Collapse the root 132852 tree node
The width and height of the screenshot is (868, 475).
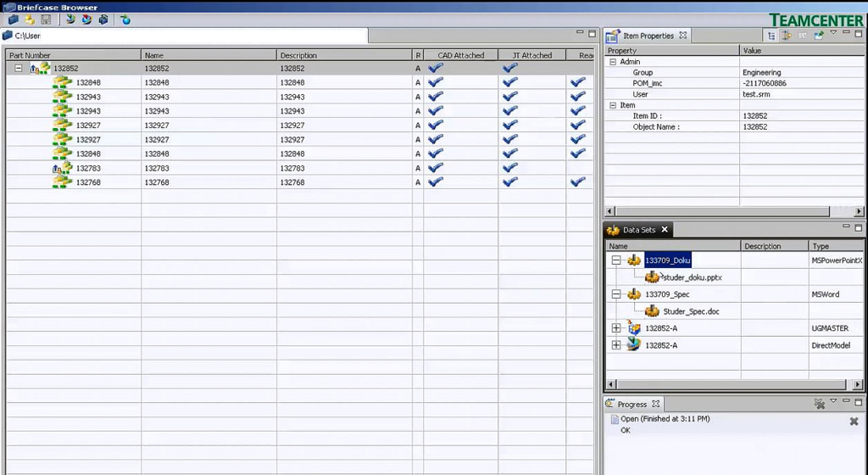point(19,69)
